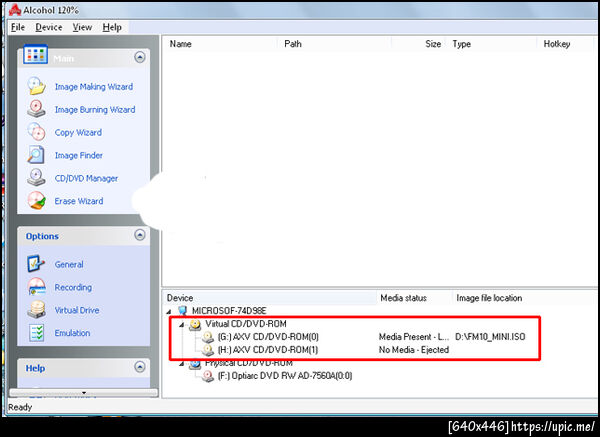Image resolution: width=600 pixels, height=437 pixels.
Task: Click the sidebar scroll-down arrow
Action: tap(84, 393)
